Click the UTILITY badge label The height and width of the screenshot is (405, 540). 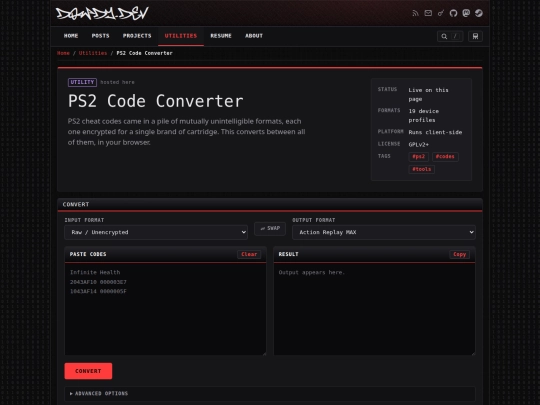[82, 82]
